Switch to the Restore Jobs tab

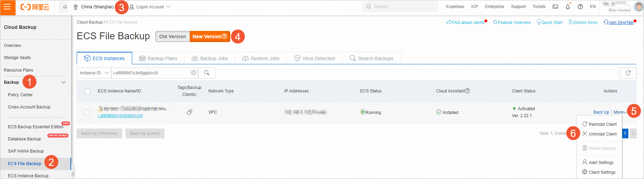click(261, 58)
